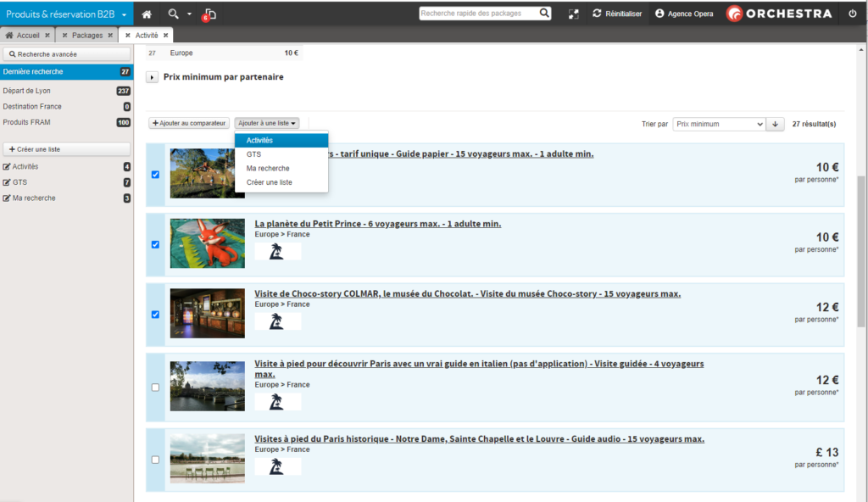Click palm tree icon under Petit Prince
The height and width of the screenshot is (502, 868).
point(276,251)
